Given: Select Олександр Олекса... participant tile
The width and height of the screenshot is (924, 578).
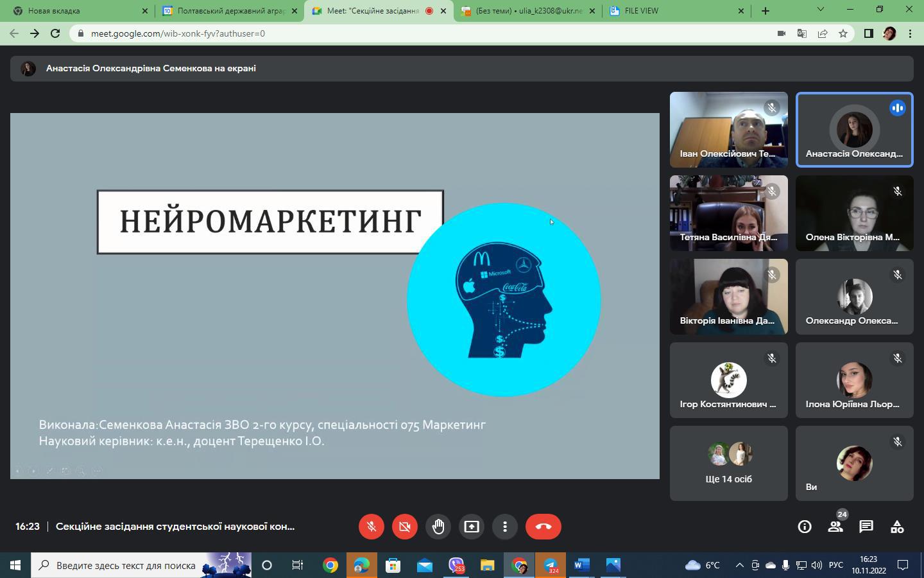Looking at the screenshot, I should (x=855, y=297).
